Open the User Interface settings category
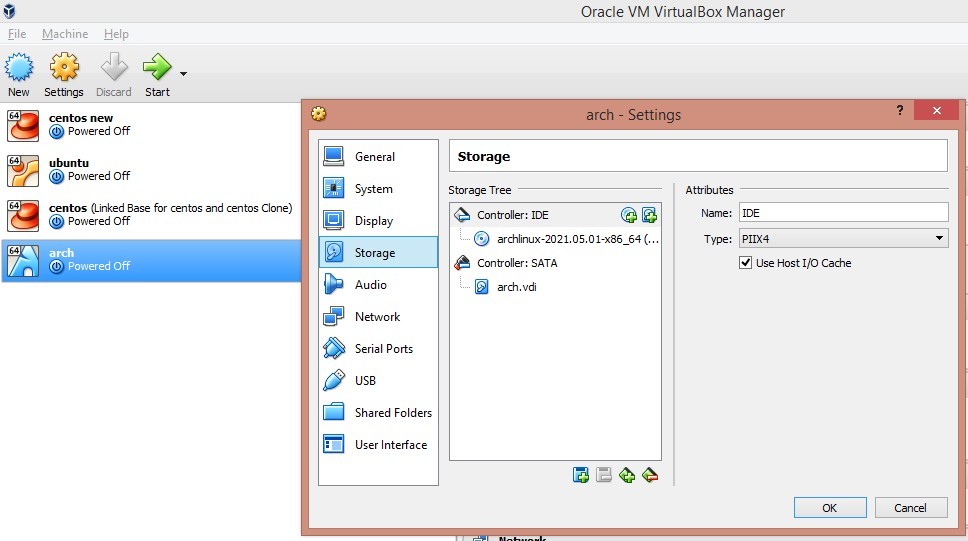 378,445
